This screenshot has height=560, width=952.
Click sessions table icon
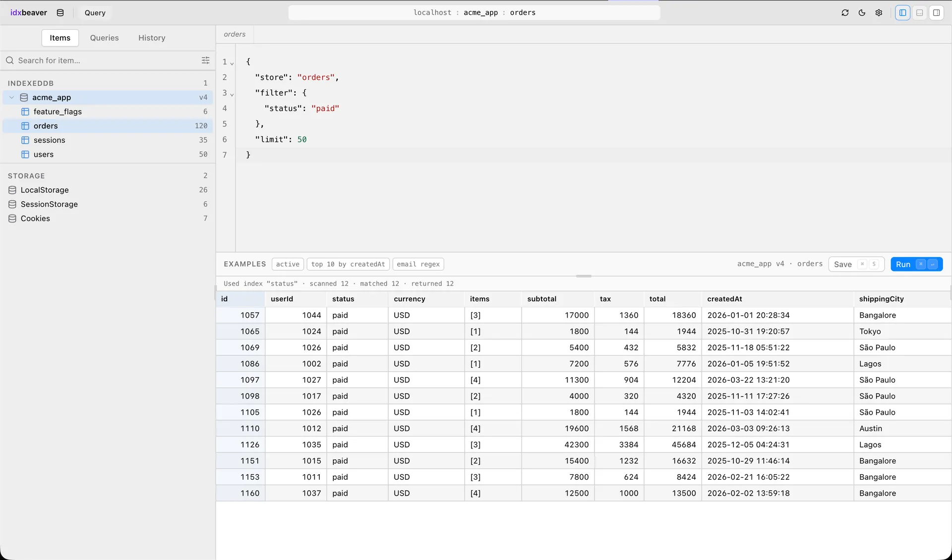(25, 140)
